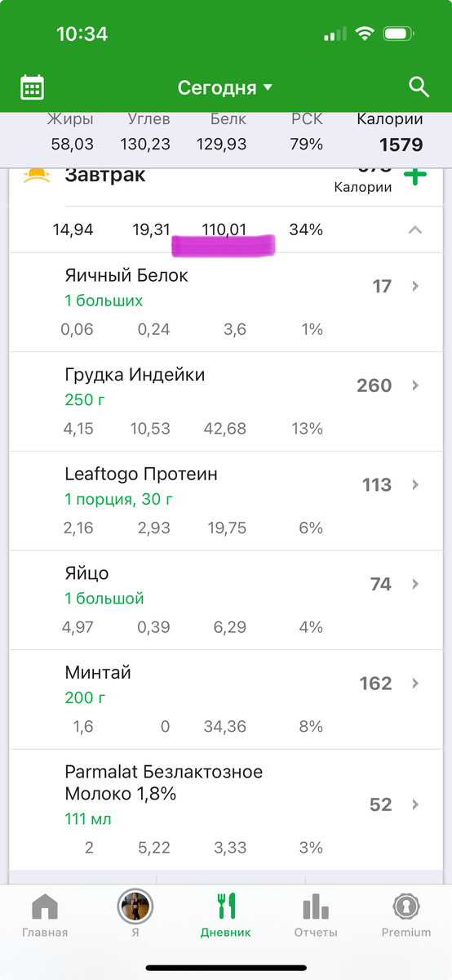Add food to Завтрак with plus icon

pos(415,176)
